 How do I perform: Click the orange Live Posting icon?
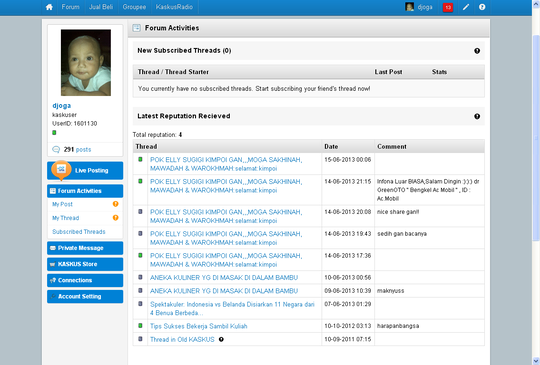61,169
